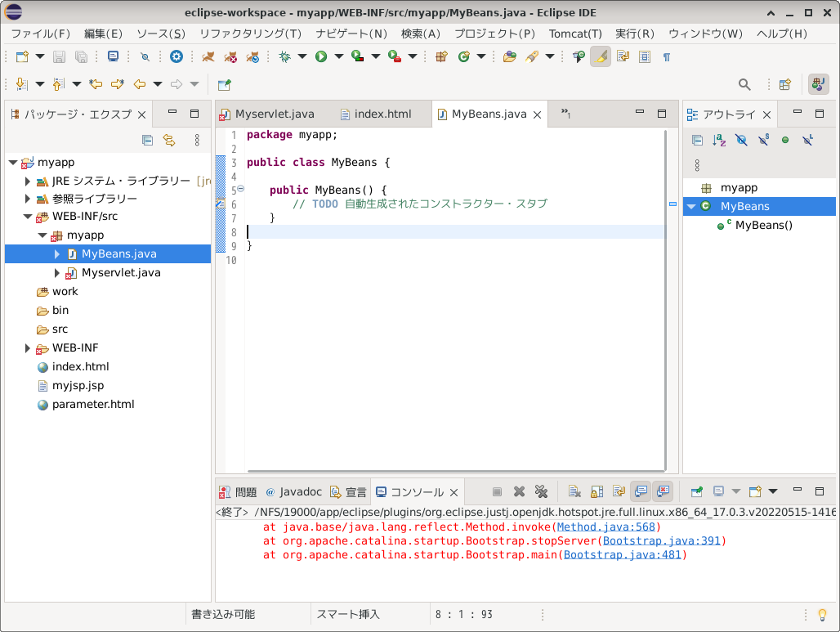Select parameter.html in Package Explorer
840x632 pixels.
(93, 405)
